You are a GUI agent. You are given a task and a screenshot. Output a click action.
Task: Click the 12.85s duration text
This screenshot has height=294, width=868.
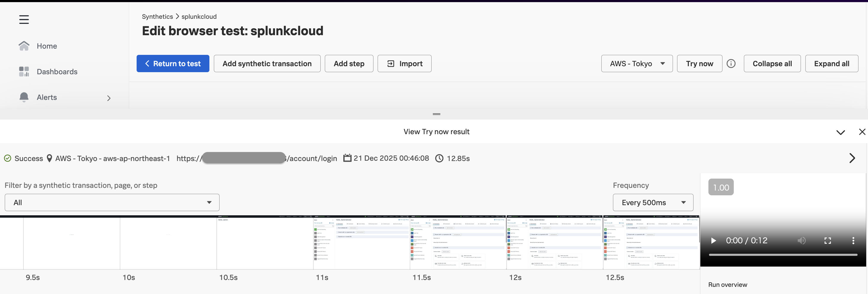click(458, 158)
